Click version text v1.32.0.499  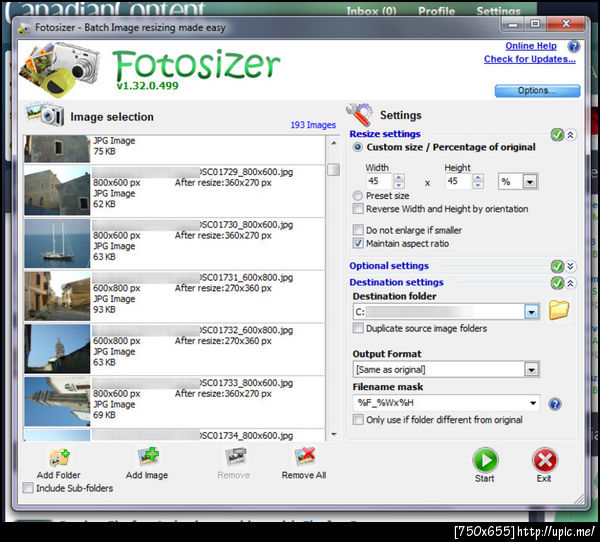[148, 86]
